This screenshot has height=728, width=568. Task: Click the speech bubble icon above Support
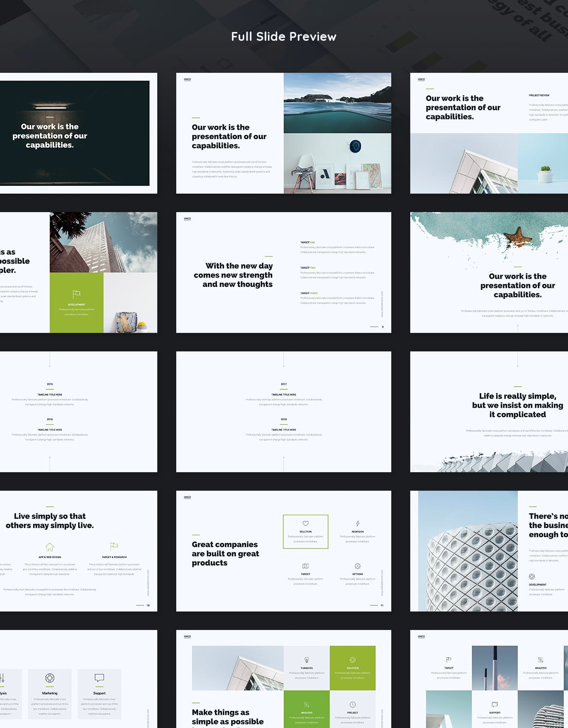click(99, 678)
